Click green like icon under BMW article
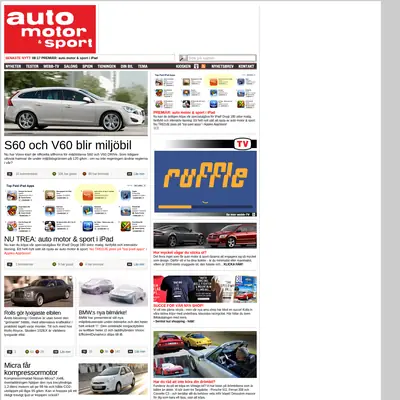This screenshot has height=400, width=400. (x=102, y=352)
